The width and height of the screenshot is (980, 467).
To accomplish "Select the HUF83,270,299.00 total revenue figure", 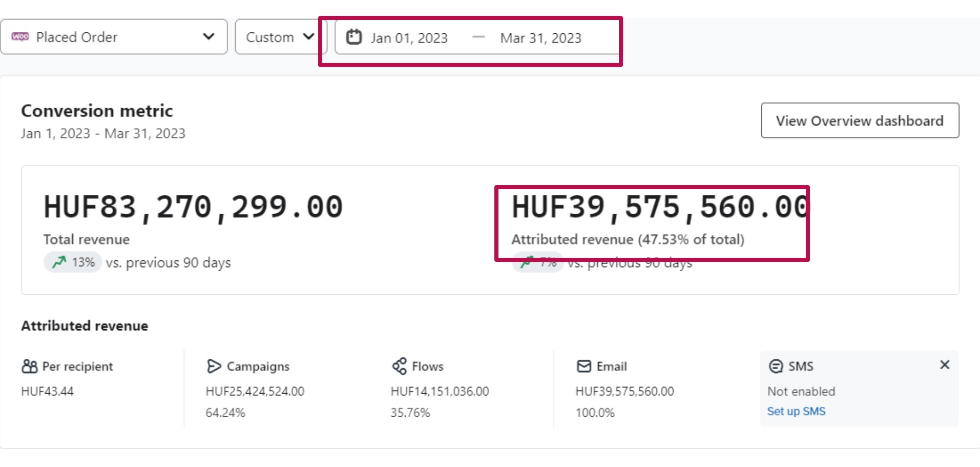I will 193,207.
